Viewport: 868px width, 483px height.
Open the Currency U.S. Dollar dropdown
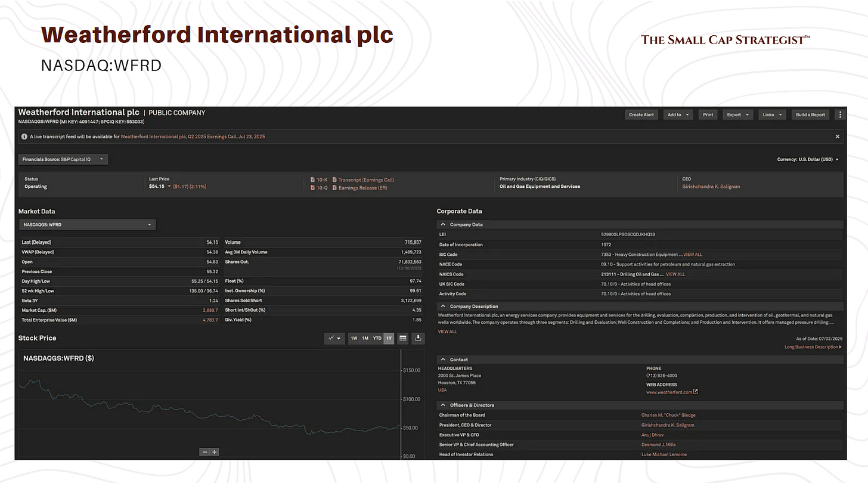[808, 159]
